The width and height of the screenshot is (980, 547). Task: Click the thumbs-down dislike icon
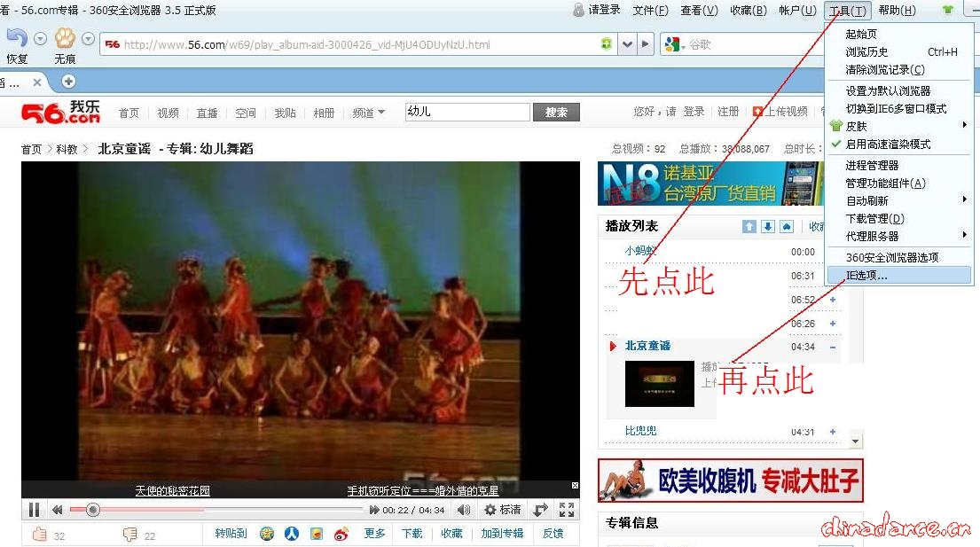tap(129, 534)
